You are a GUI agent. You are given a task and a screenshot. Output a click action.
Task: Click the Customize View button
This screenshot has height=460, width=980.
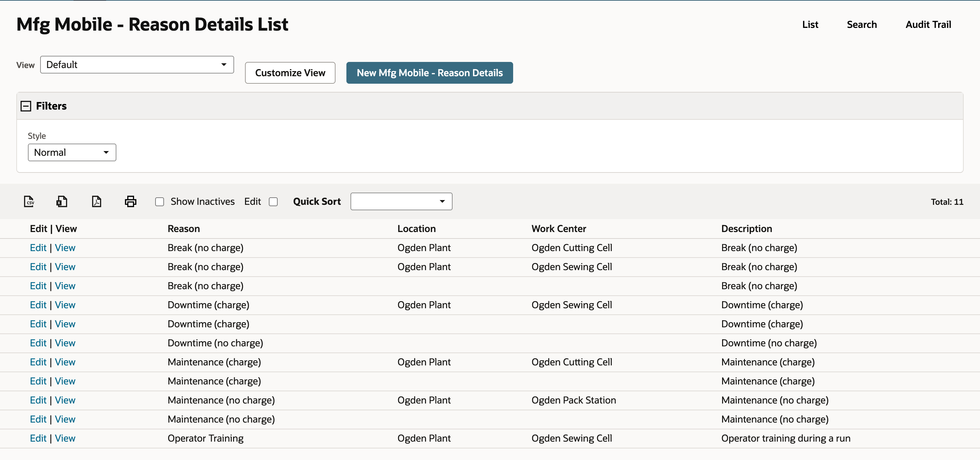[x=290, y=73]
